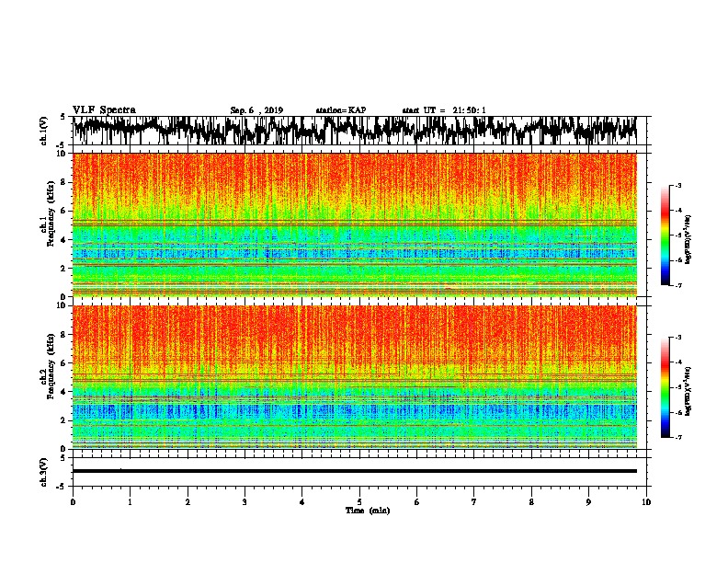Select the date text "Sep. 6 , 2019"
Image resolution: width=728 pixels, height=563 pixels.
click(x=256, y=110)
